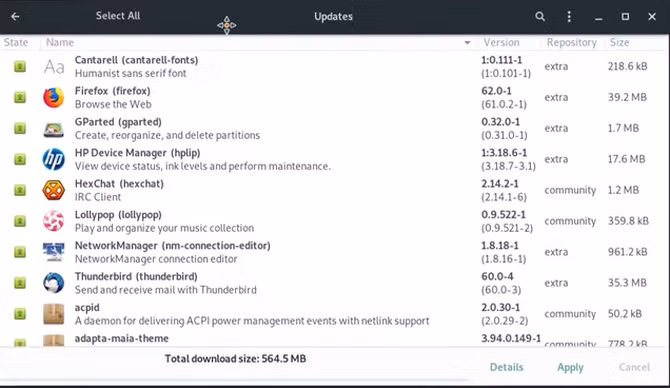The height and width of the screenshot is (388, 670).
Task: Select the Firefox application icon
Action: click(x=53, y=97)
